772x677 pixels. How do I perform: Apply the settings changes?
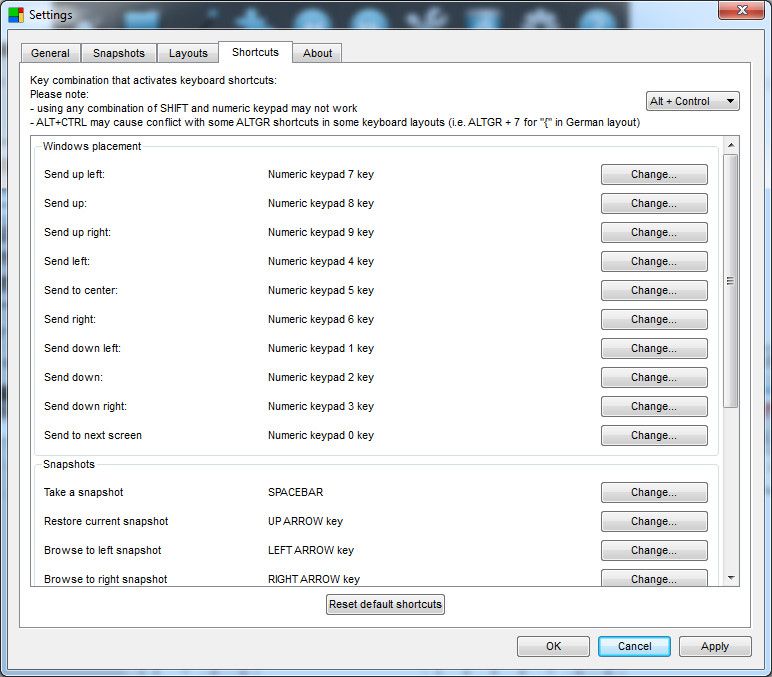(x=715, y=646)
